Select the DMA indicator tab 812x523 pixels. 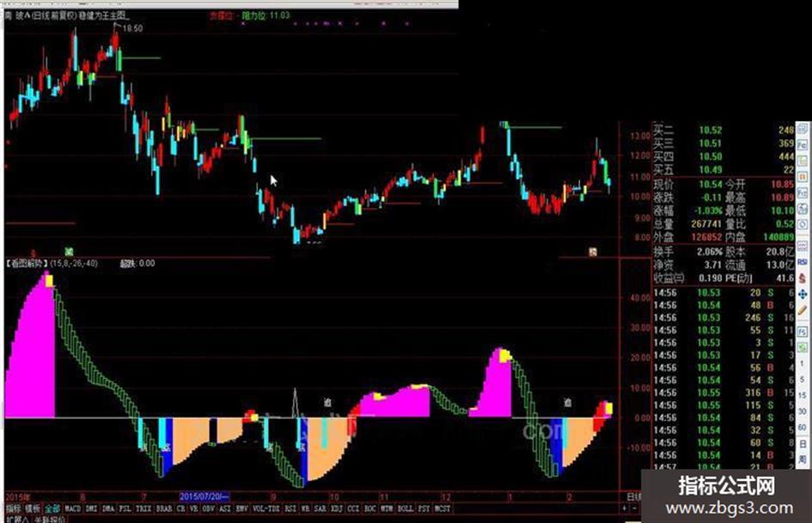(x=108, y=509)
